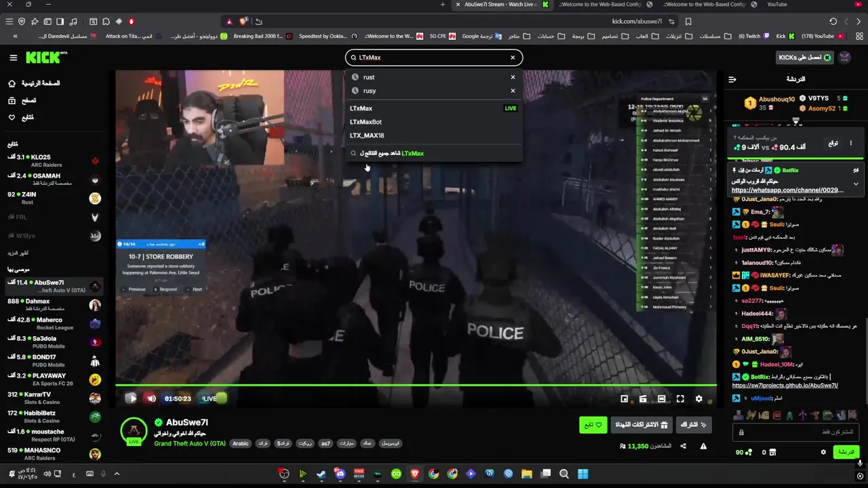Screen dimensions: 868x488
Task: Open Grand Theft Auto V category link
Action: [190, 444]
